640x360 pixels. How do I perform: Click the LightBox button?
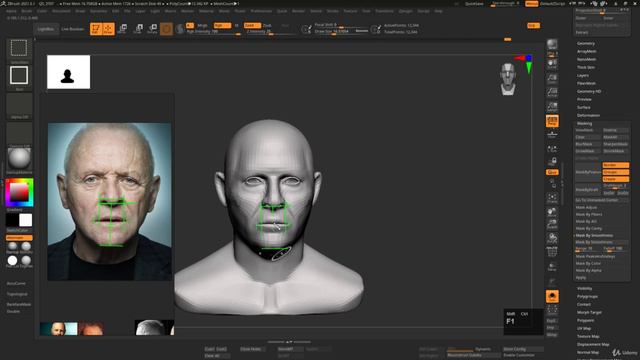46,29
